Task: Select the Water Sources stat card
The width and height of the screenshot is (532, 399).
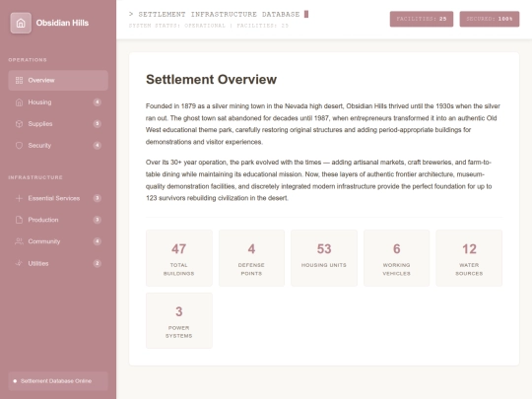Action: point(469,258)
